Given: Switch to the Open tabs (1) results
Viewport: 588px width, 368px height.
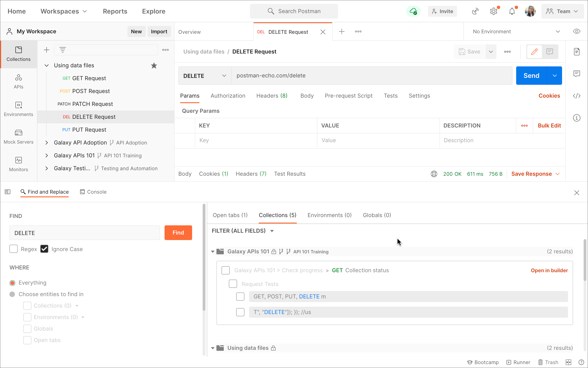Looking at the screenshot, I should (x=230, y=215).
